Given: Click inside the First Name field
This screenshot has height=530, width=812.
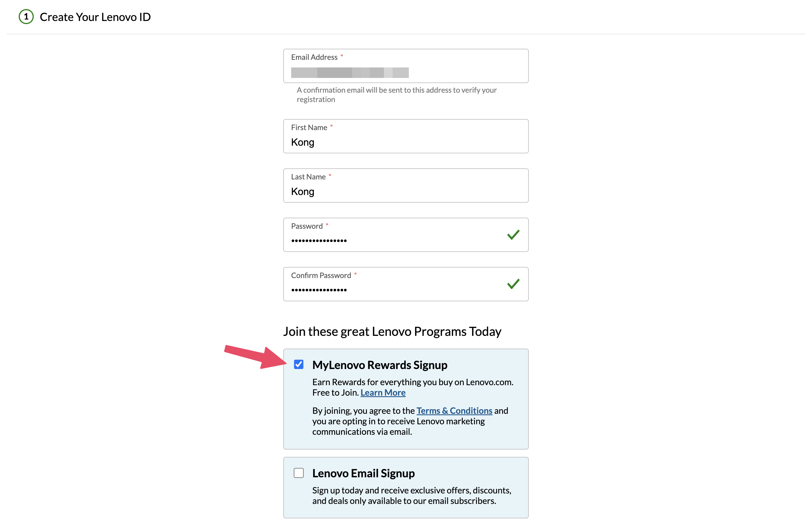Looking at the screenshot, I should pyautogui.click(x=405, y=142).
